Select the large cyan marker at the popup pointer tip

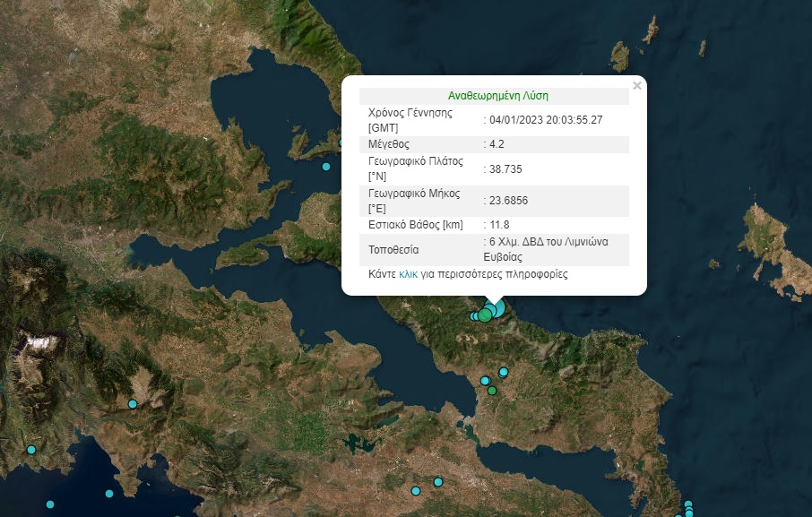click(497, 307)
